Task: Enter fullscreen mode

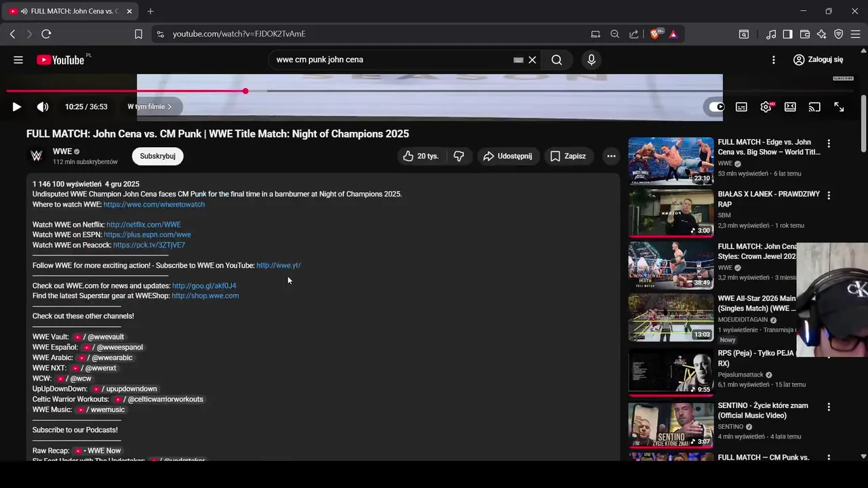Action: (x=839, y=106)
